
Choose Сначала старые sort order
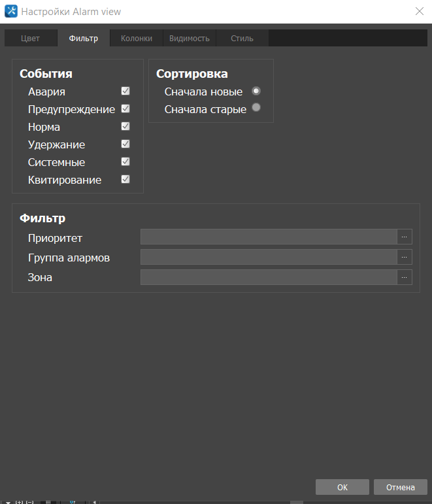pos(256,109)
